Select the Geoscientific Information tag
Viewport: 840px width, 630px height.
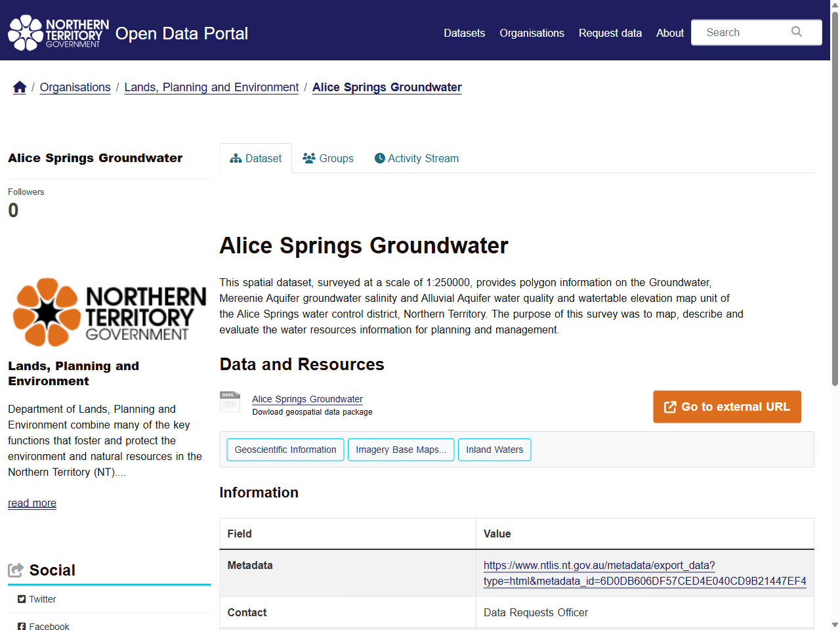pos(285,450)
